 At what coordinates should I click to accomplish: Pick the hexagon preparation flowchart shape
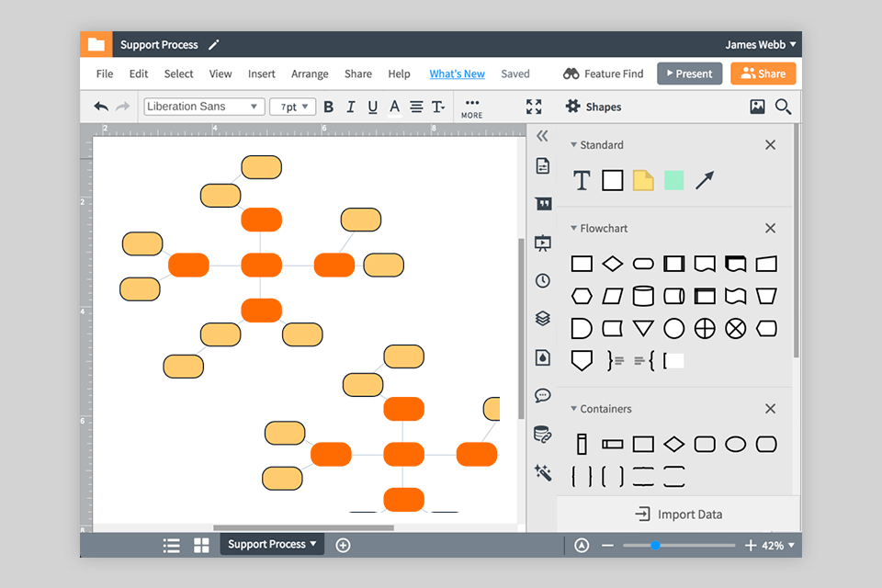pyautogui.click(x=582, y=296)
